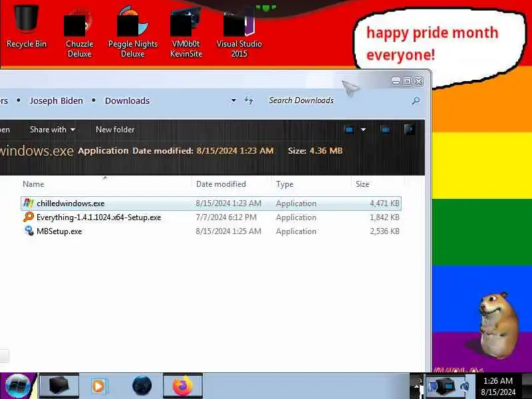The width and height of the screenshot is (532, 399).
Task: Open the Chuzzle Deluxe desktop shortcut
Action: 79,32
